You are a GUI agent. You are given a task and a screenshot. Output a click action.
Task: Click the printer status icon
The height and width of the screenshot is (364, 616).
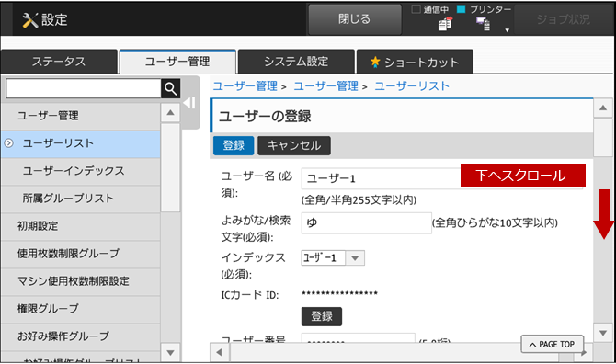click(x=484, y=24)
